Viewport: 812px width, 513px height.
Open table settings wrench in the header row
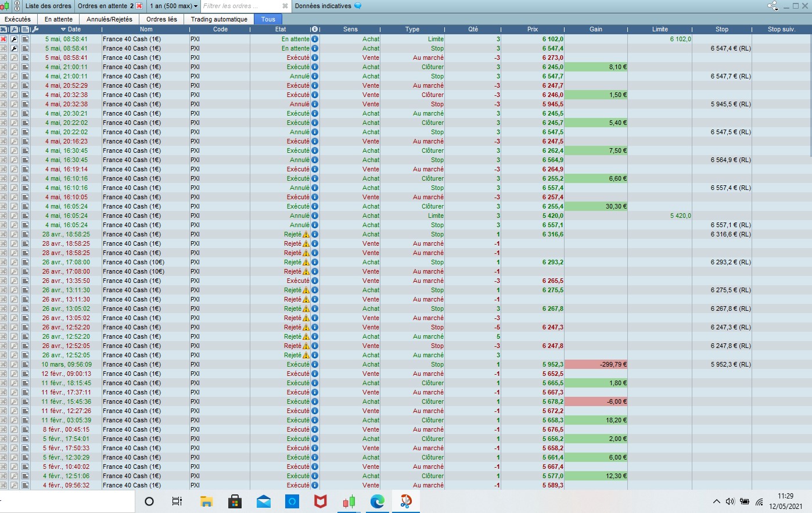click(x=35, y=29)
